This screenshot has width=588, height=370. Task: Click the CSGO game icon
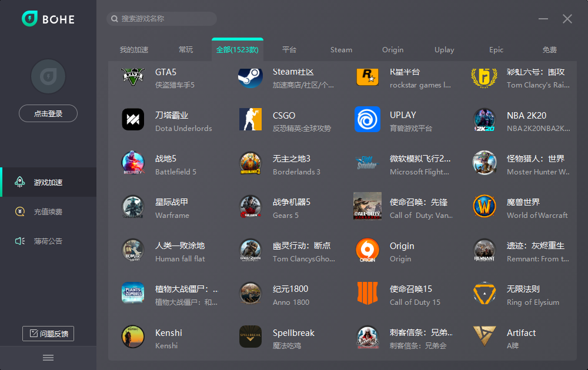(250, 119)
